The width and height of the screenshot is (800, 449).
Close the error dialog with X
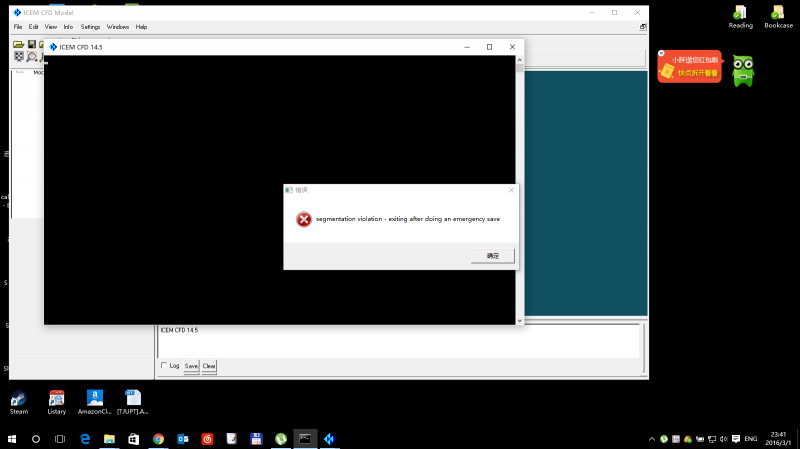[511, 190]
